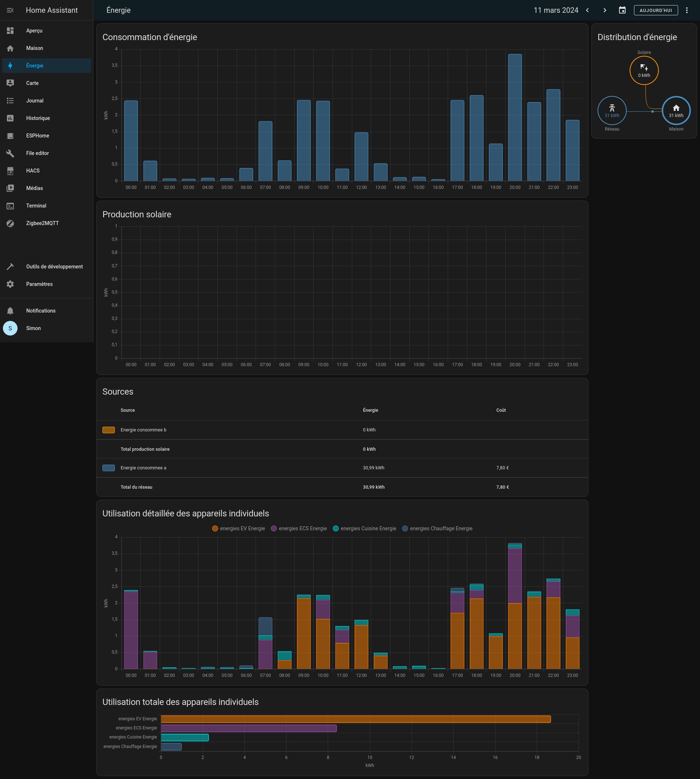
Task: Toggle energies Chauffage Energie legend item
Action: tap(437, 528)
